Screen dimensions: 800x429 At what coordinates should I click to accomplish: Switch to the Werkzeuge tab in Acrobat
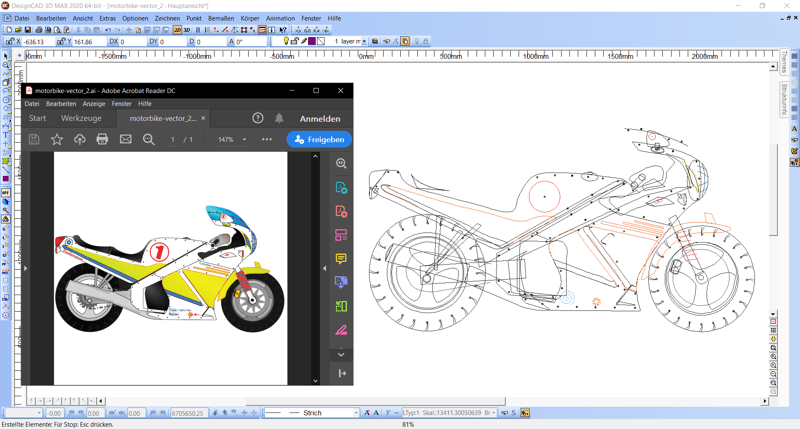[81, 118]
